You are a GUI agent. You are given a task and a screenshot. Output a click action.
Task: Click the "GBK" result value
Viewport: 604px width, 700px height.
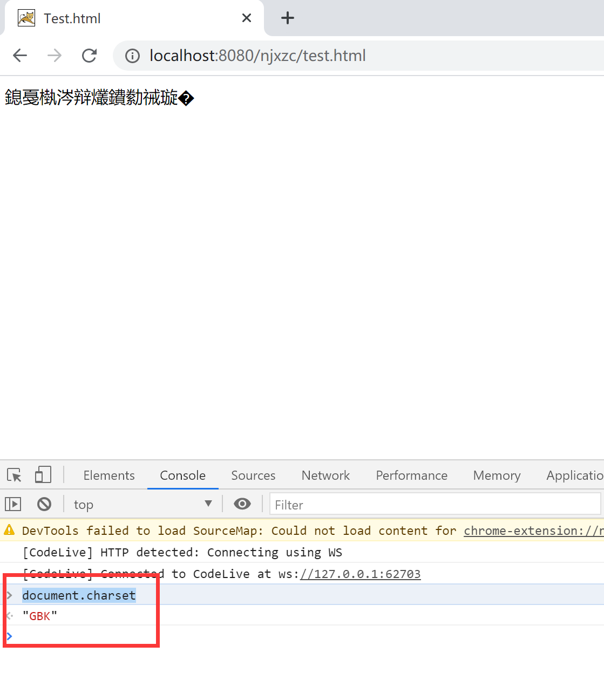coord(40,616)
